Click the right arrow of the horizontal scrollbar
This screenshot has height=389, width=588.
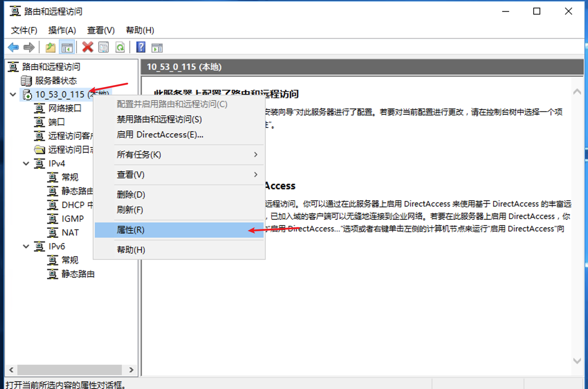(131, 370)
